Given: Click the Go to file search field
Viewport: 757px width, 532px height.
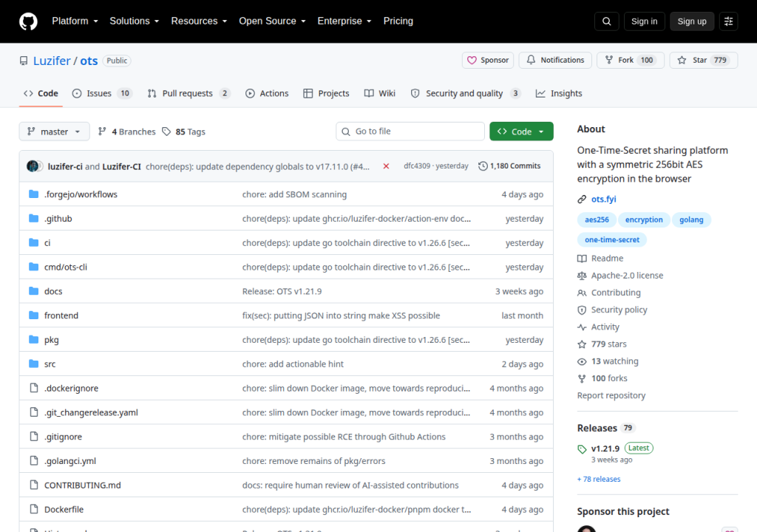Looking at the screenshot, I should tap(410, 132).
